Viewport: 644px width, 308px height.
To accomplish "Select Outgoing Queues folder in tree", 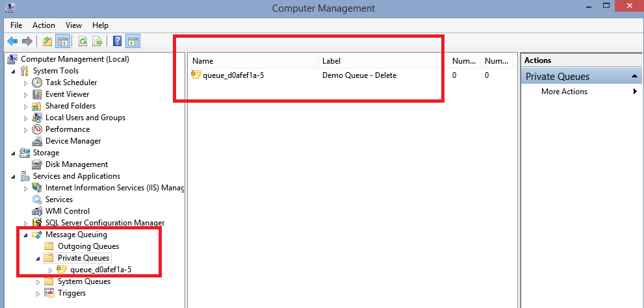I will tap(88, 246).
